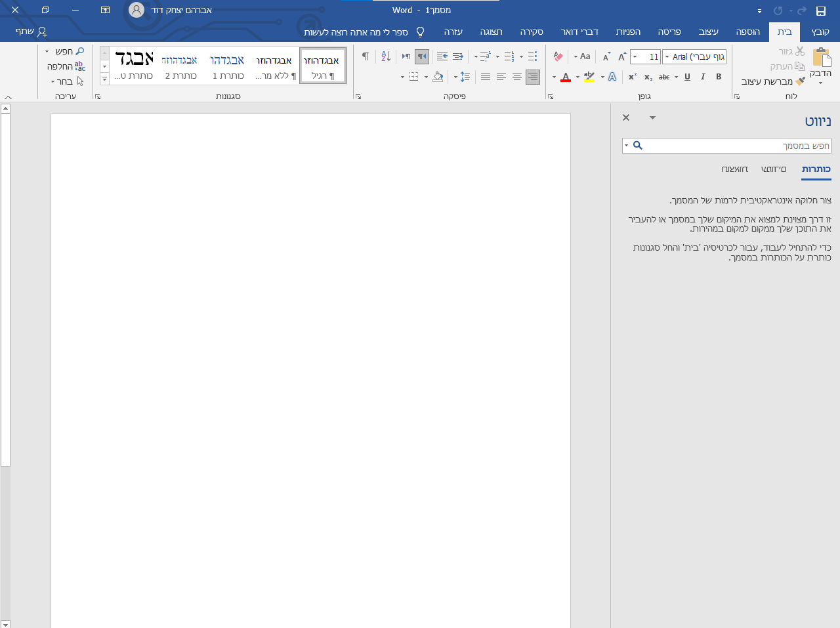Open the font size dropdown showing 11
This screenshot has height=628, width=840.
coord(635,57)
